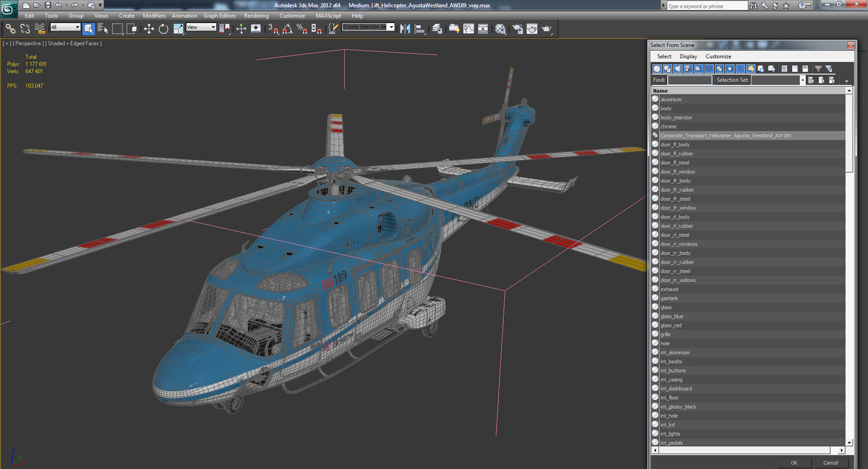Screen dimensions: 868x469
Task: Open the Render Setup dialog
Action: point(517,28)
